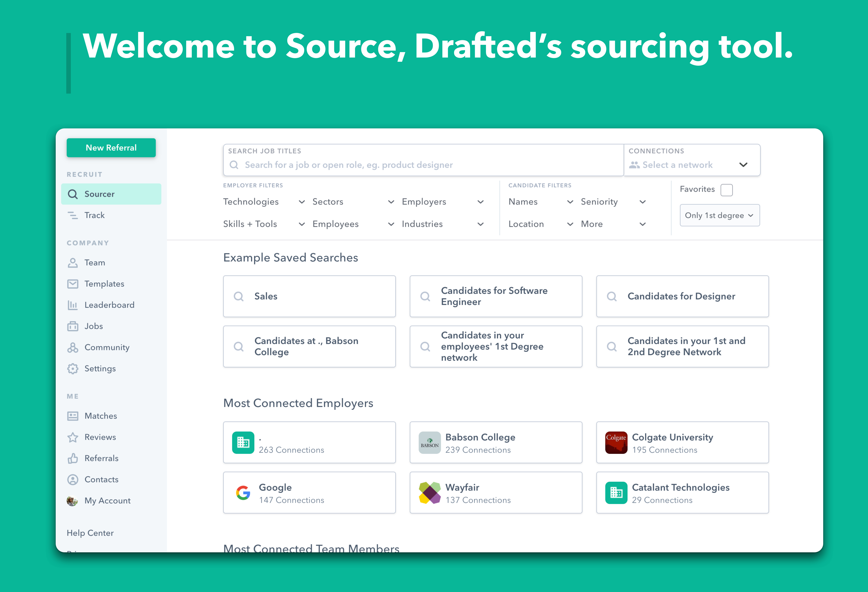Click the search icon on Sales card
The image size is (868, 592).
coord(239,296)
